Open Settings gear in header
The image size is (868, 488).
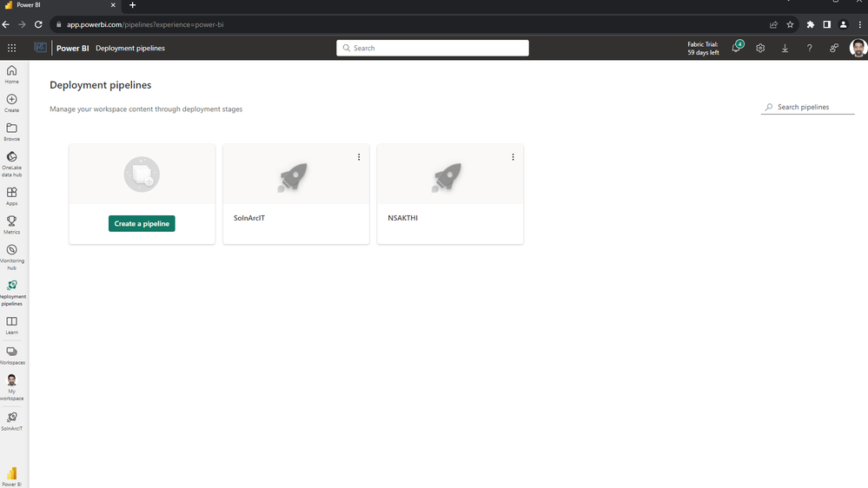[x=760, y=48]
